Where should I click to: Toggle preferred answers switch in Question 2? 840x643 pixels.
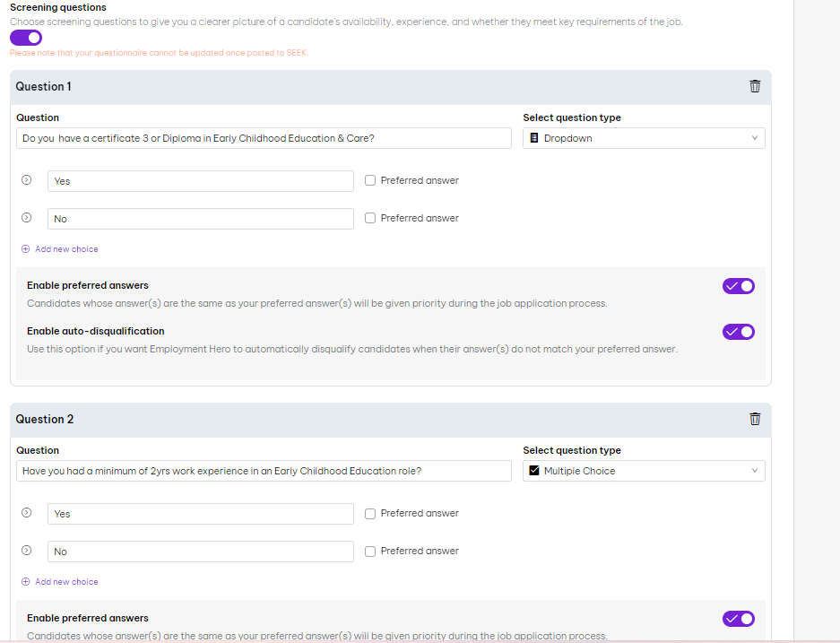(x=738, y=619)
